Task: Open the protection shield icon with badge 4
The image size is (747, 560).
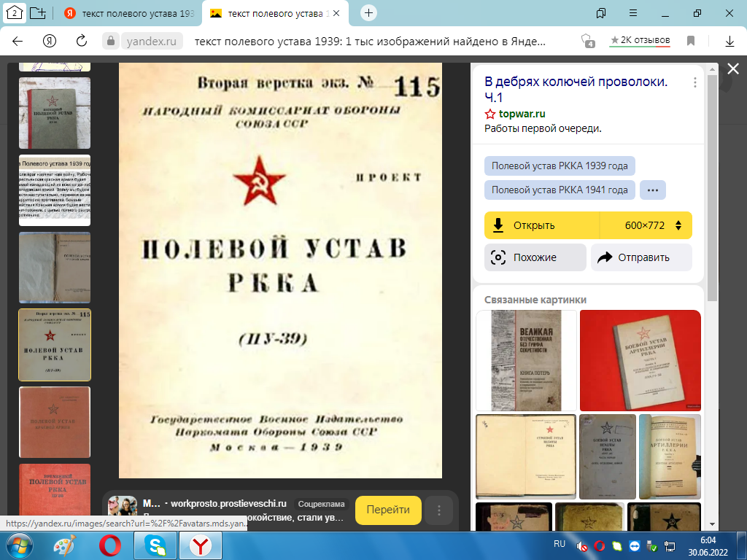Action: (x=587, y=41)
